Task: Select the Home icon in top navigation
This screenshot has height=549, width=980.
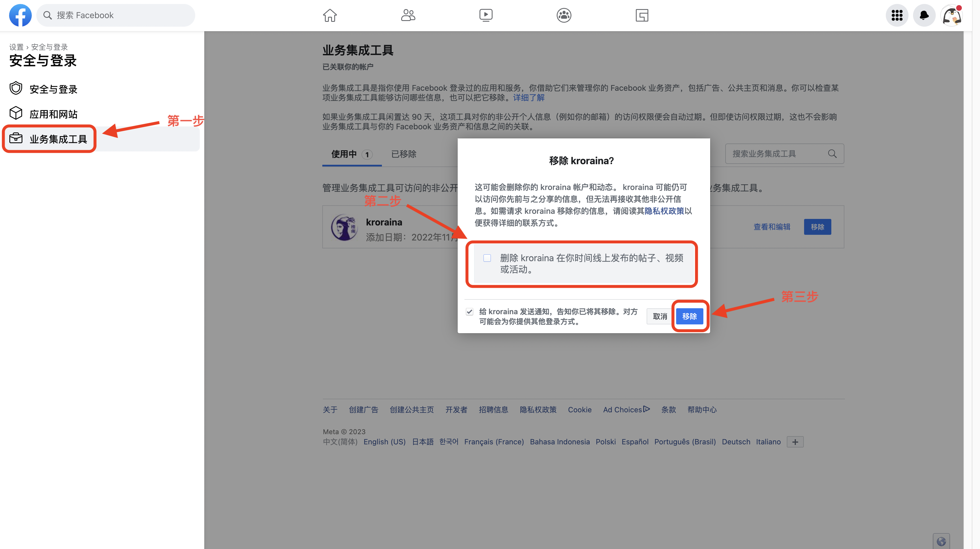Action: click(x=329, y=15)
